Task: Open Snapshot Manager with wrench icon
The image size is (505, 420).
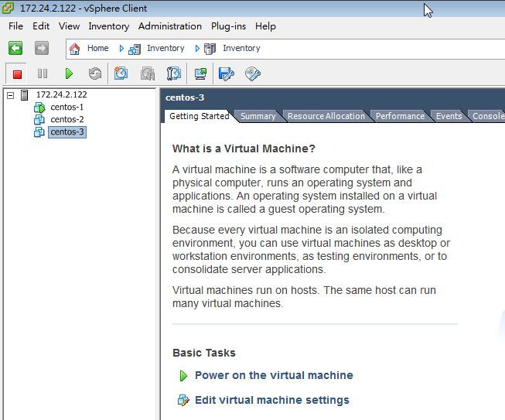Action: (174, 73)
